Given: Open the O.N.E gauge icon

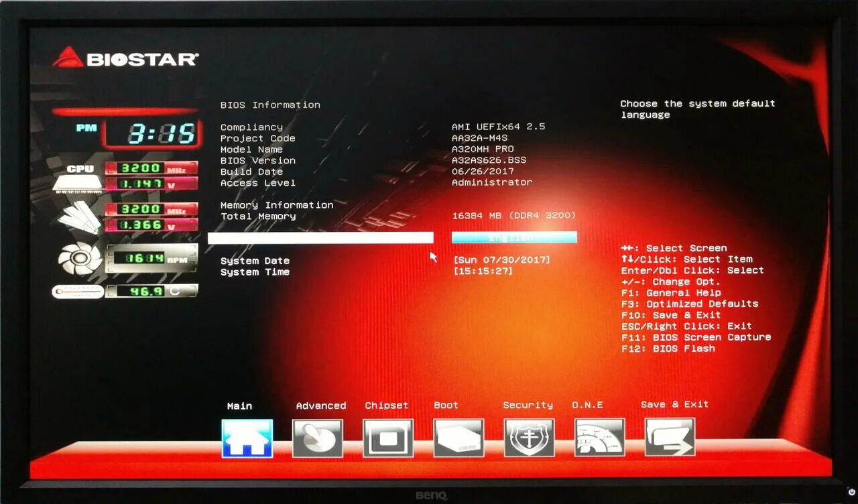Looking at the screenshot, I should (x=599, y=438).
